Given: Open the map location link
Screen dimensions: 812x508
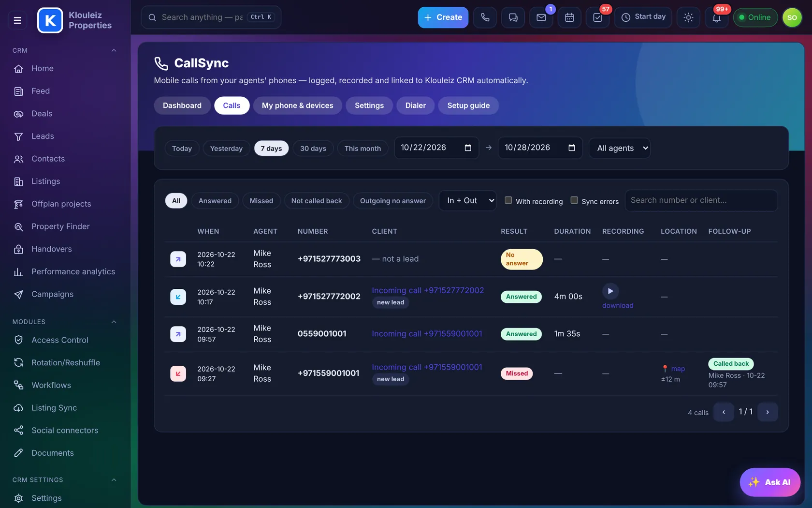Looking at the screenshot, I should click(x=678, y=369).
